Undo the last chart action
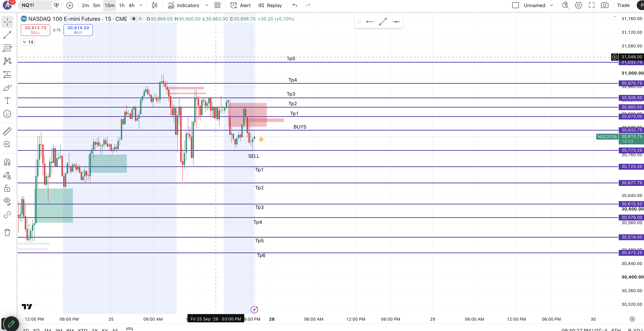This screenshot has height=331, width=644. pyautogui.click(x=295, y=5)
